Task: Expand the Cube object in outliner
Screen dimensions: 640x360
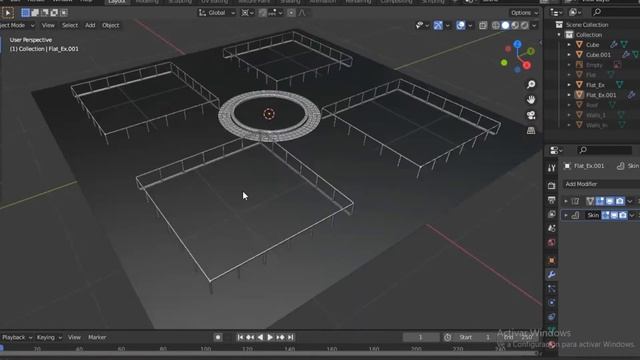Action: (x=569, y=45)
